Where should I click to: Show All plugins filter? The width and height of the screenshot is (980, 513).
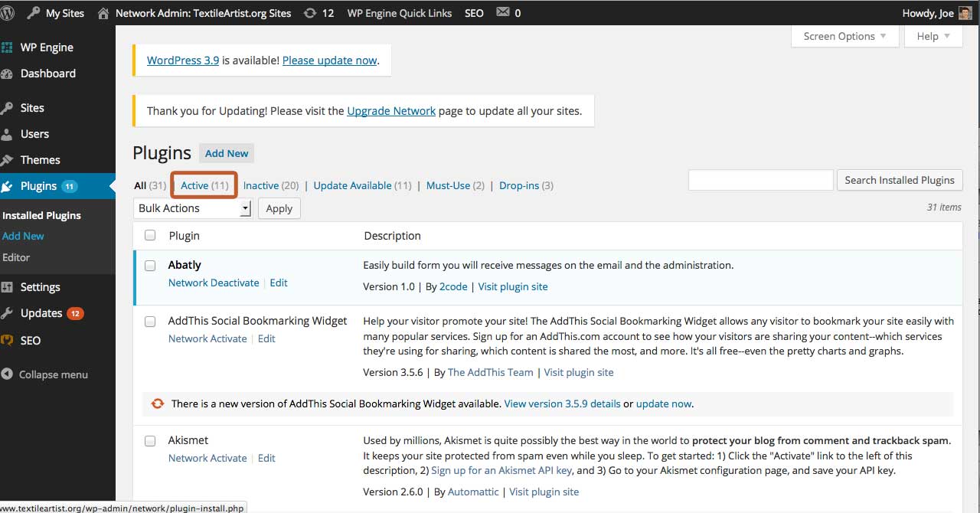pos(150,185)
